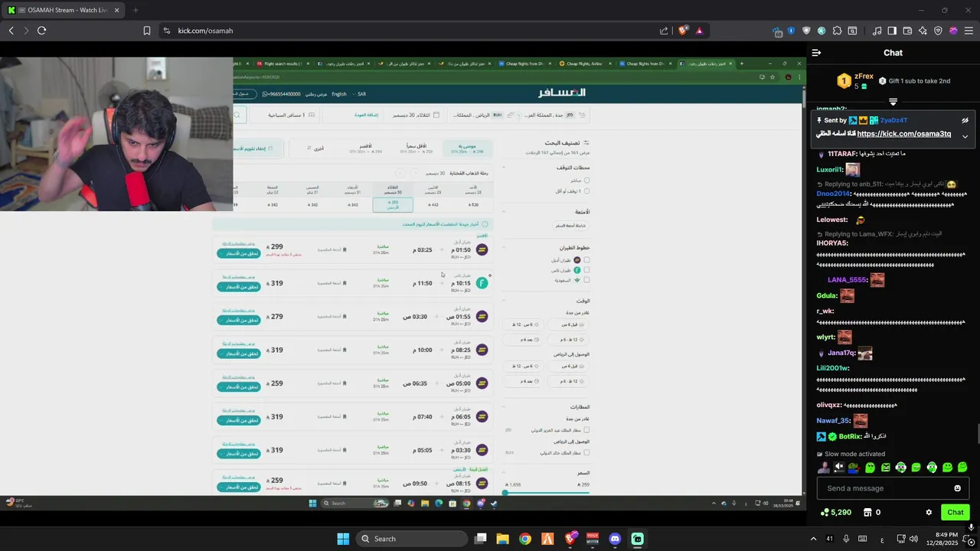Collapse الوقت filter section in stream
980x551 pixels.
coord(504,301)
